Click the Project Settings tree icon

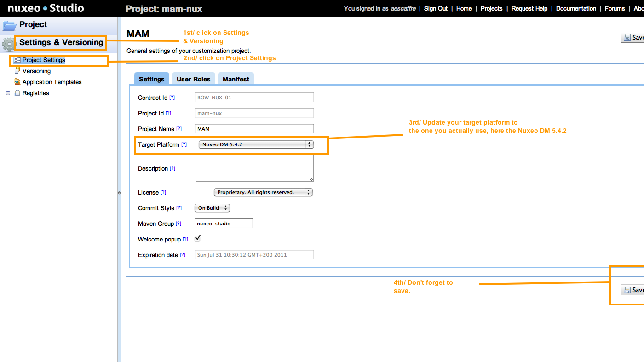[17, 60]
